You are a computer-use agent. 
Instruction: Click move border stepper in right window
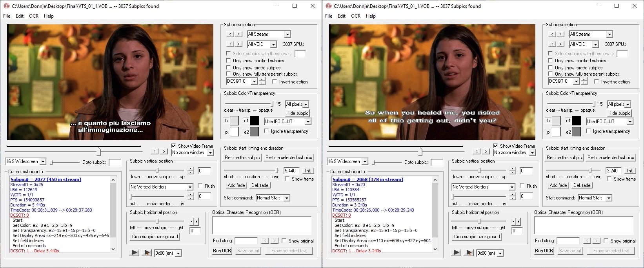coord(513,196)
